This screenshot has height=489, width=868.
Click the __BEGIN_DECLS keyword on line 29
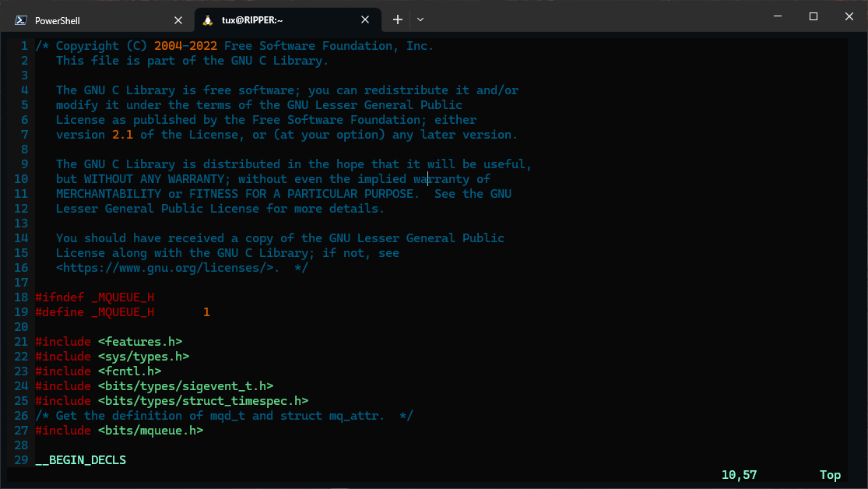click(80, 459)
